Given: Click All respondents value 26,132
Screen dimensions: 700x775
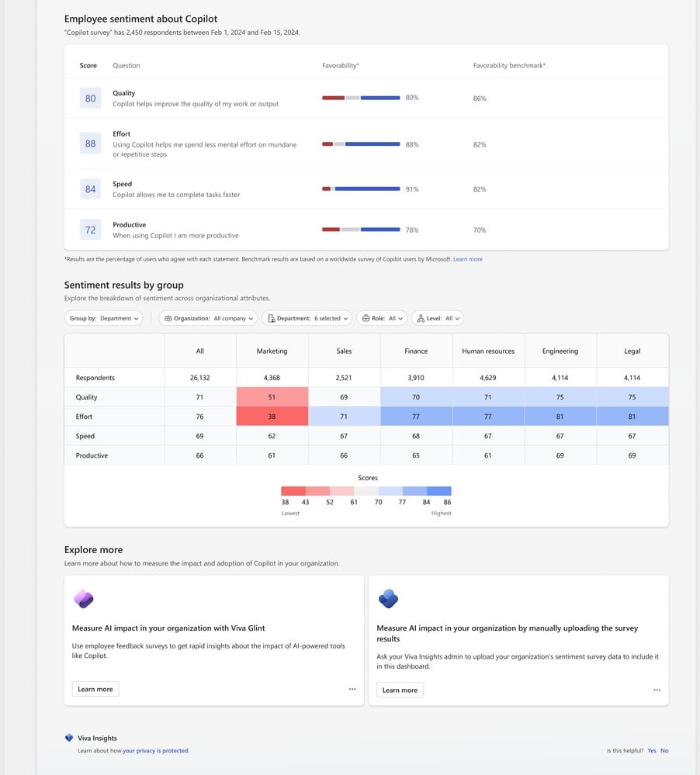Looking at the screenshot, I should (199, 378).
